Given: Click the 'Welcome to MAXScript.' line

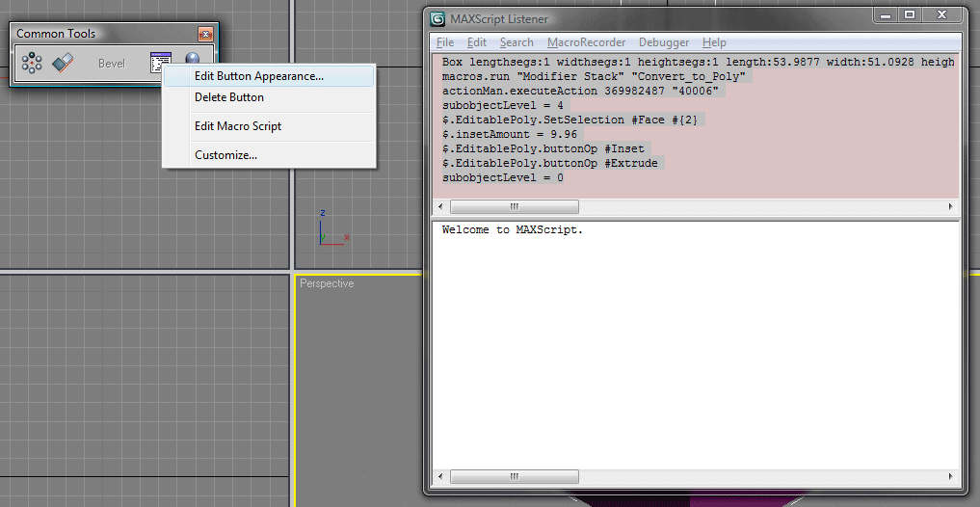Looking at the screenshot, I should [x=513, y=229].
